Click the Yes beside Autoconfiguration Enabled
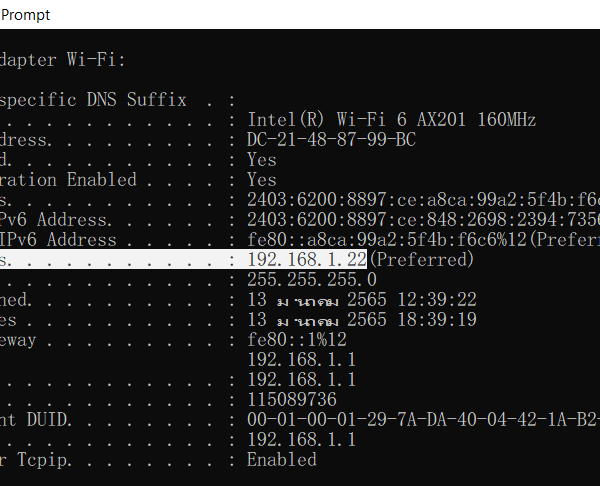Screen dimensions: 600x486 tap(262, 180)
